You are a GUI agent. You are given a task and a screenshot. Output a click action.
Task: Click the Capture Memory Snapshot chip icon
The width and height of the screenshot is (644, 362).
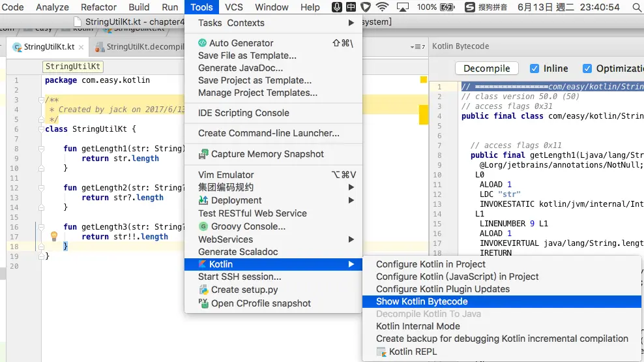[203, 154]
